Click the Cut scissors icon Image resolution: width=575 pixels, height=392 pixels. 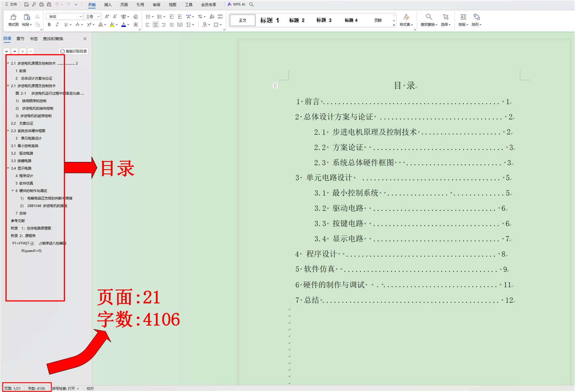(x=37, y=17)
